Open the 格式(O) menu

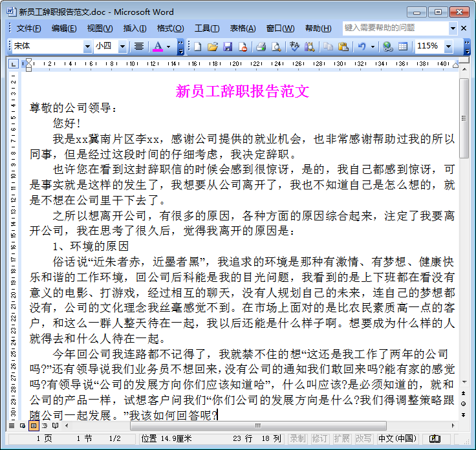tap(170, 28)
